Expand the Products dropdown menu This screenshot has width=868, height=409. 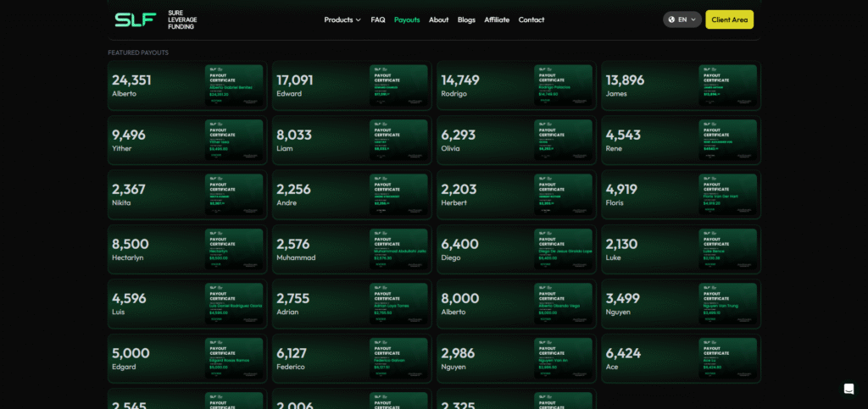pos(342,19)
